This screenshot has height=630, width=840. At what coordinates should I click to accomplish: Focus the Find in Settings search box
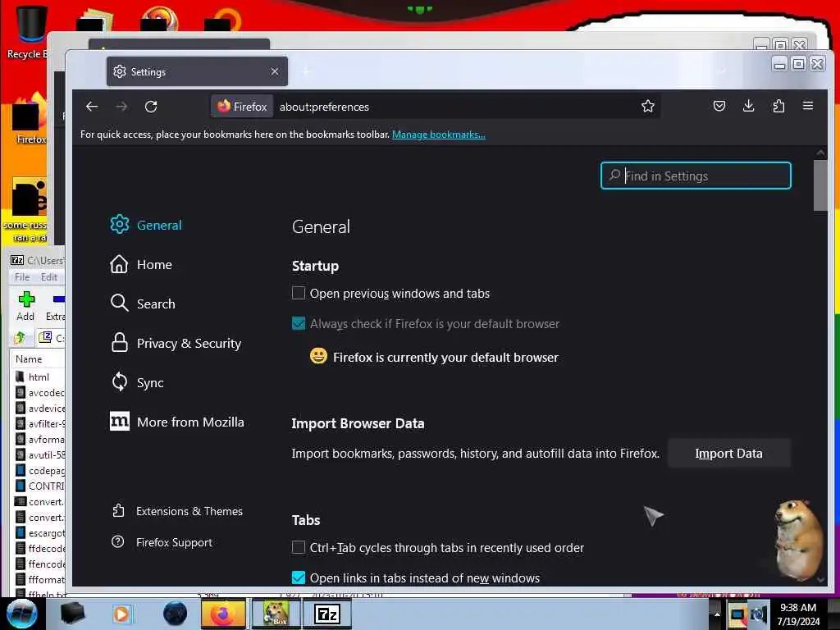(696, 176)
